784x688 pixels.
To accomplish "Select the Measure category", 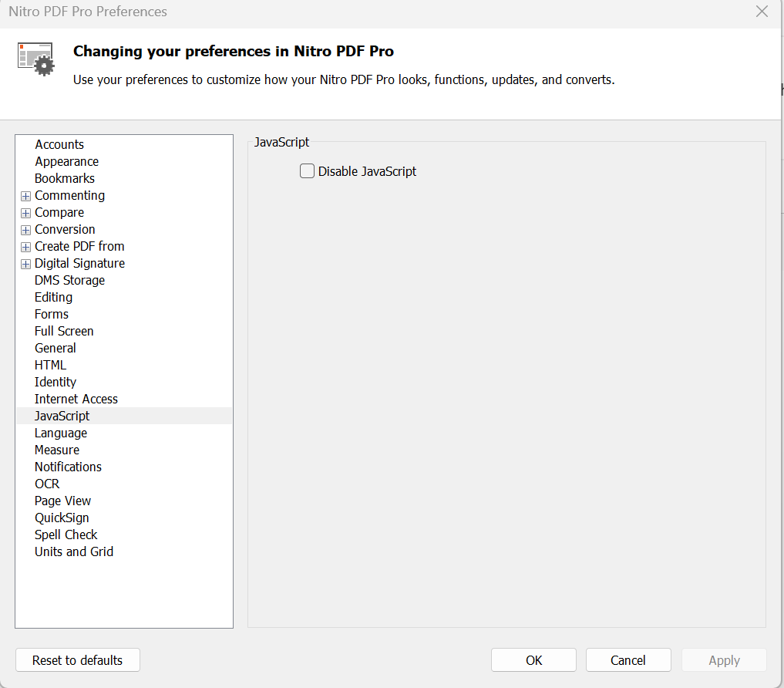I will pyautogui.click(x=56, y=450).
